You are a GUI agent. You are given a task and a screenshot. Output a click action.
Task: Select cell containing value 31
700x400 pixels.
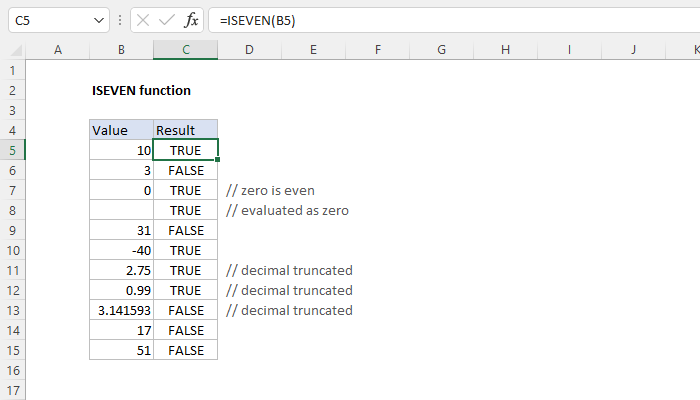(x=121, y=230)
